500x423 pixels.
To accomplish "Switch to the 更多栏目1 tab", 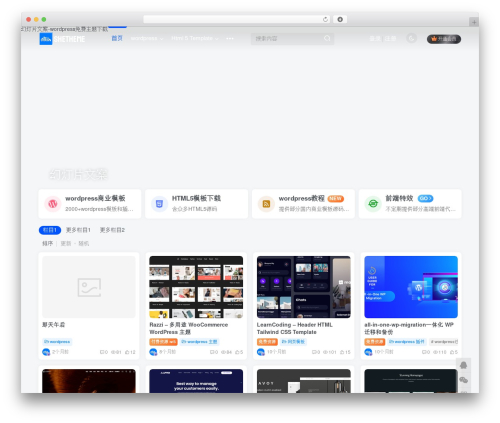I will pos(78,230).
